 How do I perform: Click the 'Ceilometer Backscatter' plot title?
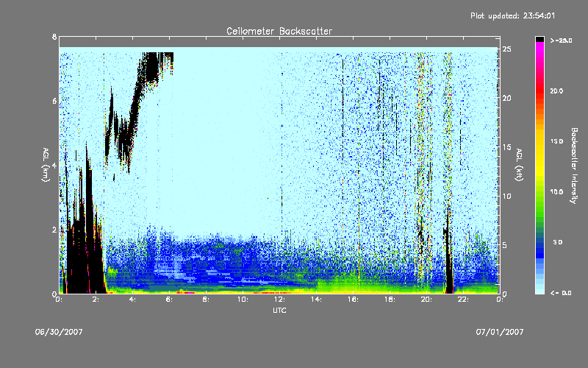pos(279,31)
